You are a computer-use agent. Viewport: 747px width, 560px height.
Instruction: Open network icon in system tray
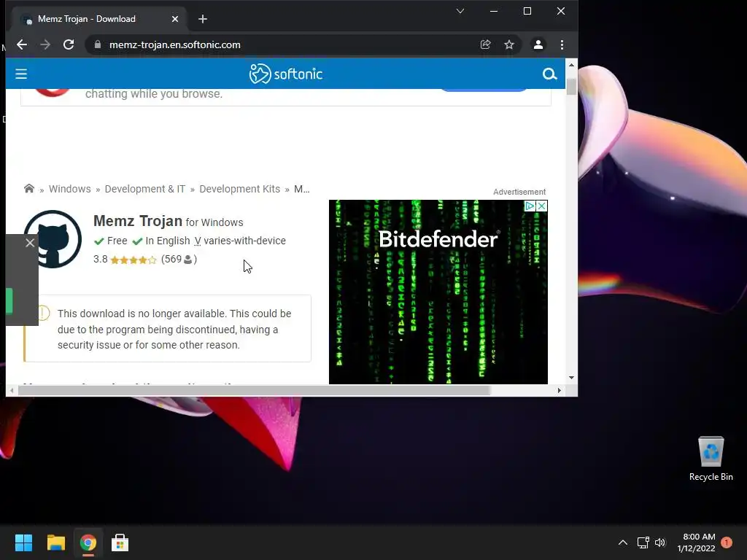click(x=643, y=542)
